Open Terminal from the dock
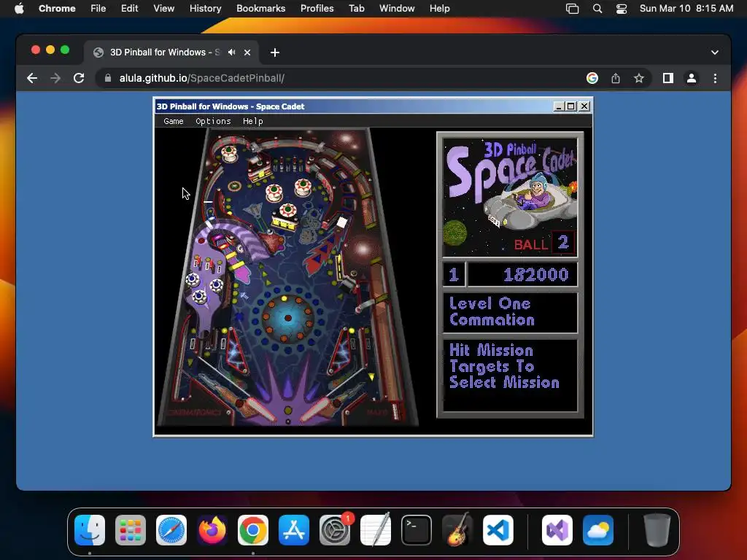747x560 pixels. pyautogui.click(x=417, y=530)
